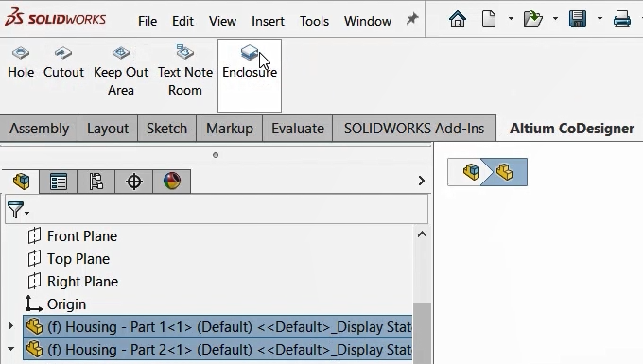Show the ConfigurationManager tab
Viewport: 643px width, 364px height.
96,182
